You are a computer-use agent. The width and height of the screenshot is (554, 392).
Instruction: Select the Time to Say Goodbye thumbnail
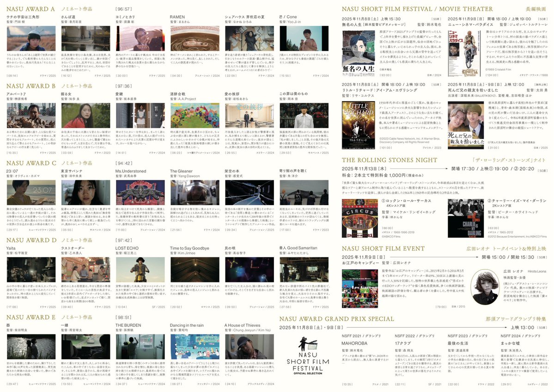(x=195, y=269)
